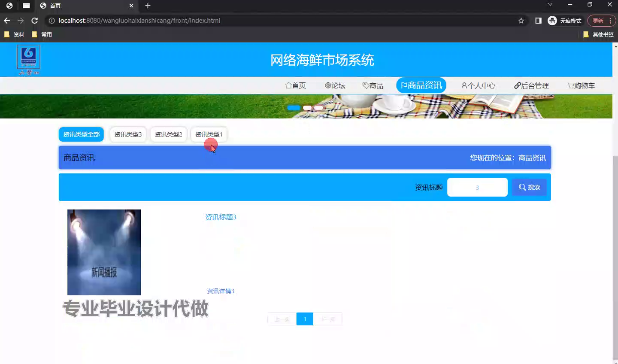Click the incognito mode avatar
This screenshot has width=618, height=364.
pos(552,21)
